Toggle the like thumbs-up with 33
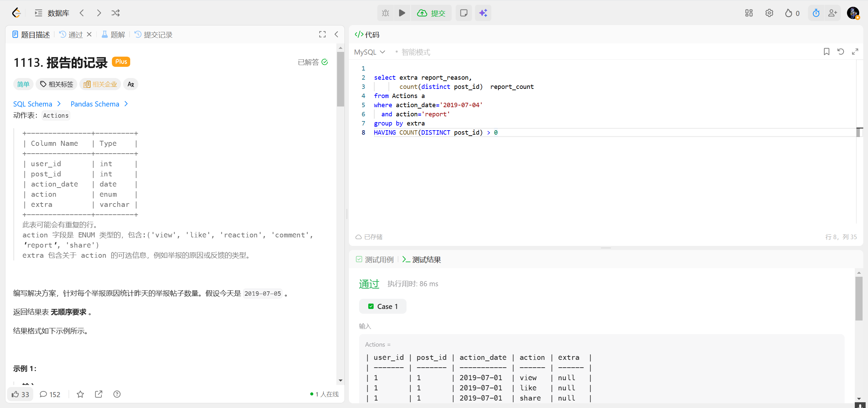This screenshot has width=868, height=408. point(20,394)
